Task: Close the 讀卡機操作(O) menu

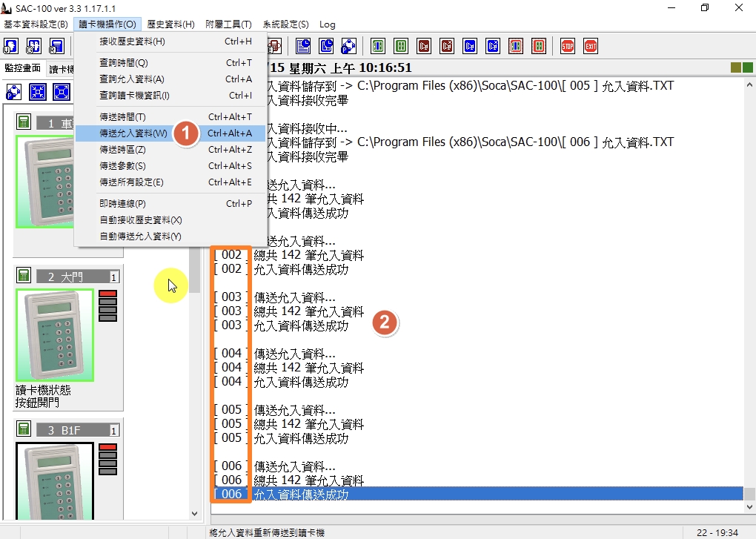Action: (x=107, y=24)
